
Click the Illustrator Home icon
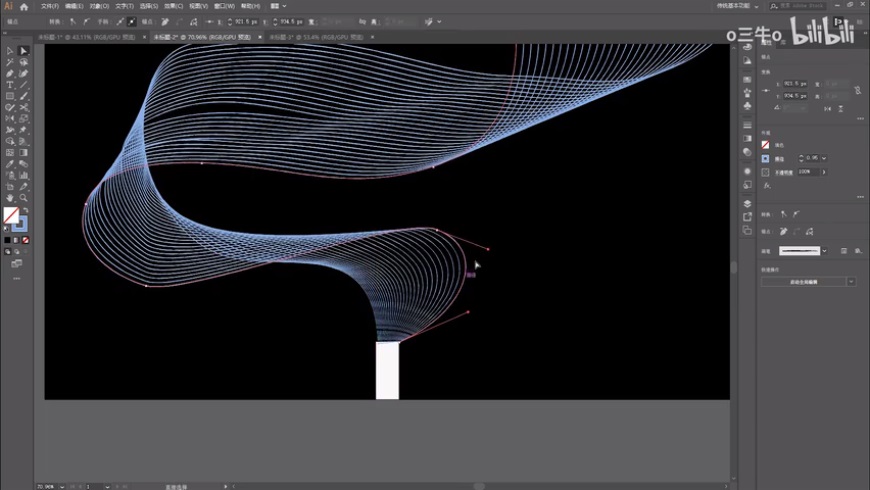click(24, 6)
